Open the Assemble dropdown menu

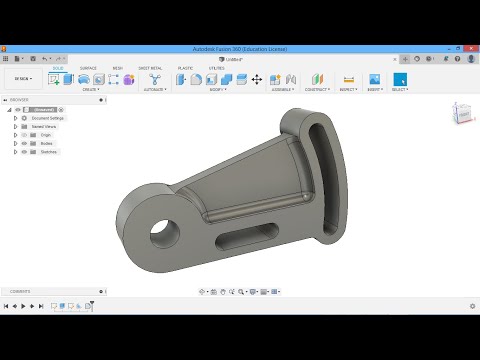pos(283,89)
